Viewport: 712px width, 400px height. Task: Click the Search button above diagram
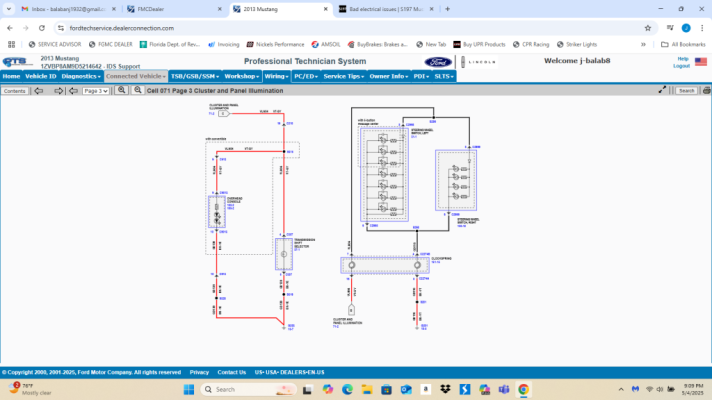(x=686, y=91)
